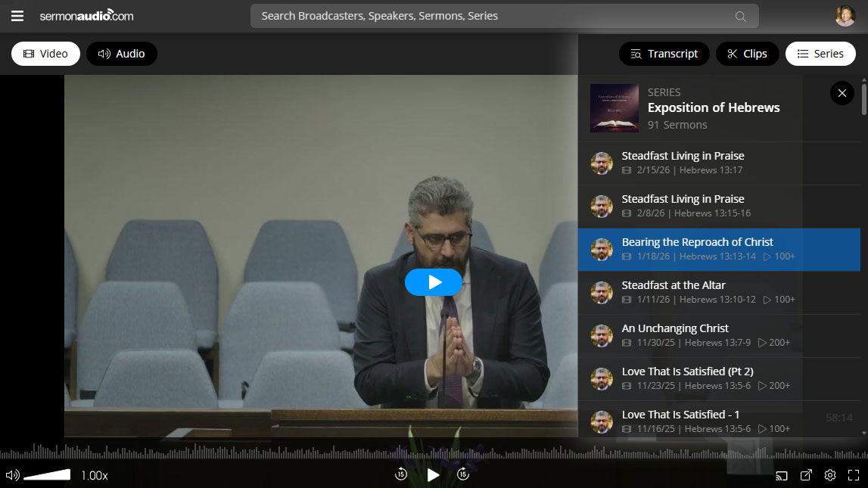Open the user profile avatar

coord(845,16)
